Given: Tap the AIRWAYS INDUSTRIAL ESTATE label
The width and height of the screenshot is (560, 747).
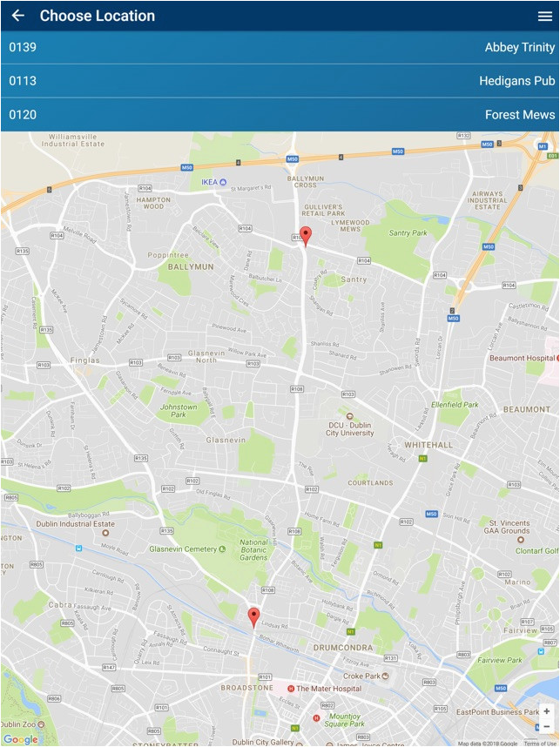Looking at the screenshot, I should point(487,200).
